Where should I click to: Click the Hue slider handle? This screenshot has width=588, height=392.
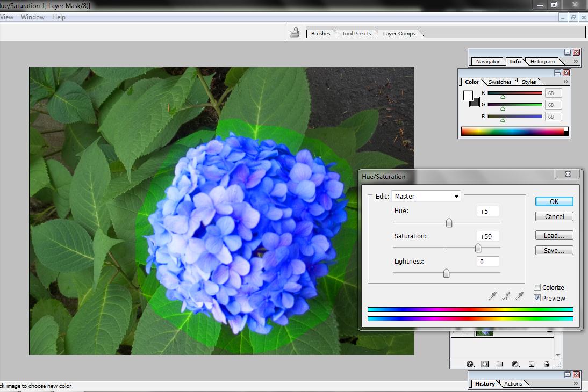[449, 223]
